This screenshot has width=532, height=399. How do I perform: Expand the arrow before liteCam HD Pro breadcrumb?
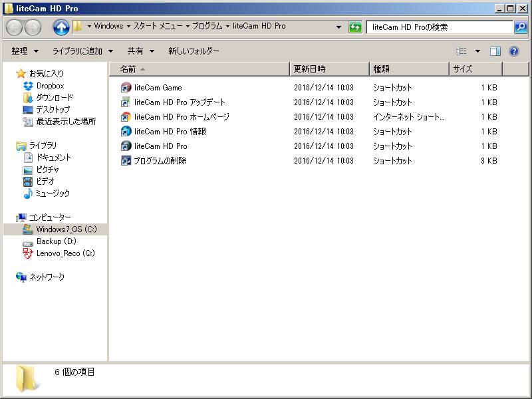[227, 26]
